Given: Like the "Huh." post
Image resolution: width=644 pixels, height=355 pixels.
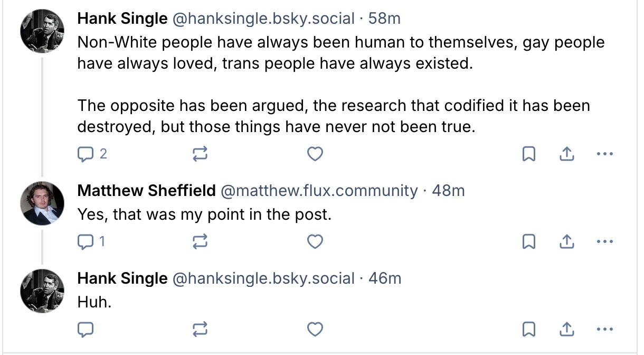Looking at the screenshot, I should pos(315,329).
